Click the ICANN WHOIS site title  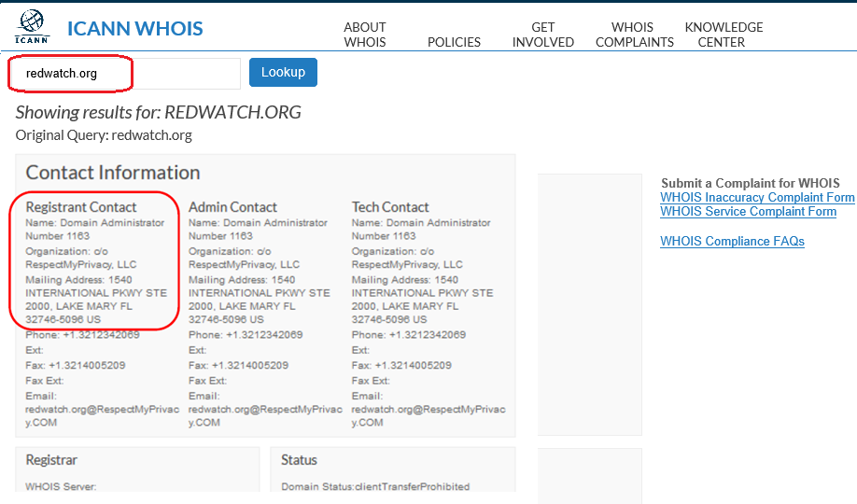pyautogui.click(x=135, y=28)
